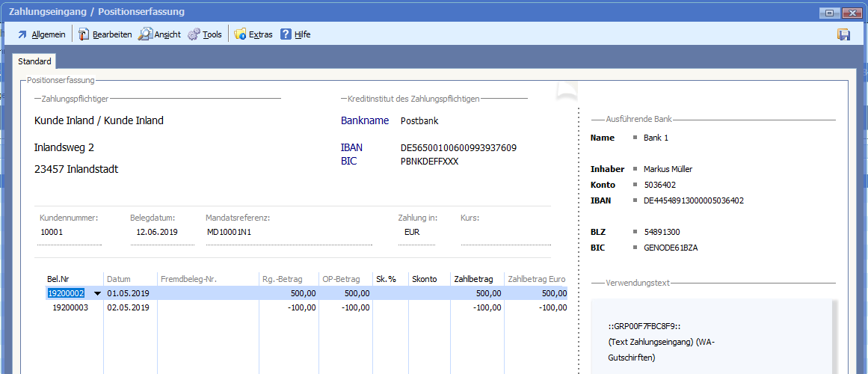
Task: Switch to the Standard tab
Action: pyautogui.click(x=34, y=61)
